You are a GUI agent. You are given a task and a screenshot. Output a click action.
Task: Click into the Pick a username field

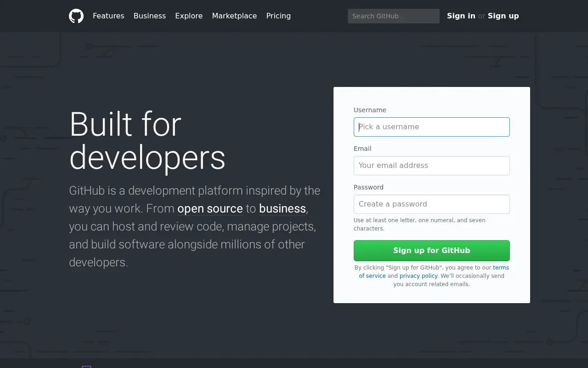click(432, 127)
